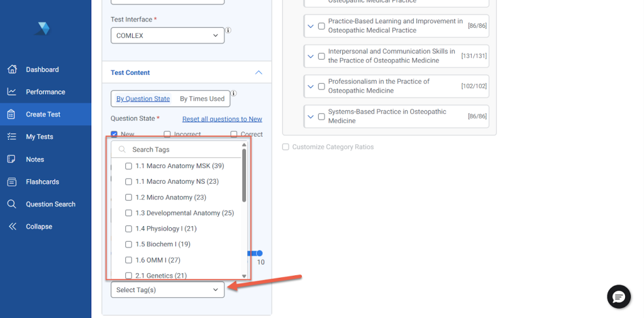The image size is (644, 318).
Task: Click Reset all questions to New link
Action: pyautogui.click(x=222, y=119)
